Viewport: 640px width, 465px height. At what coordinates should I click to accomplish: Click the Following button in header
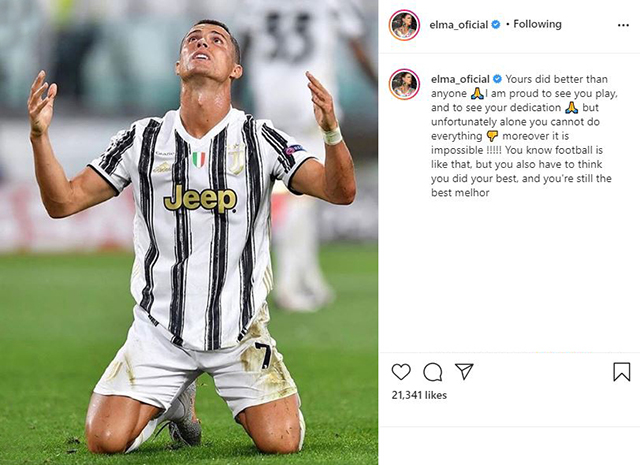point(537,24)
